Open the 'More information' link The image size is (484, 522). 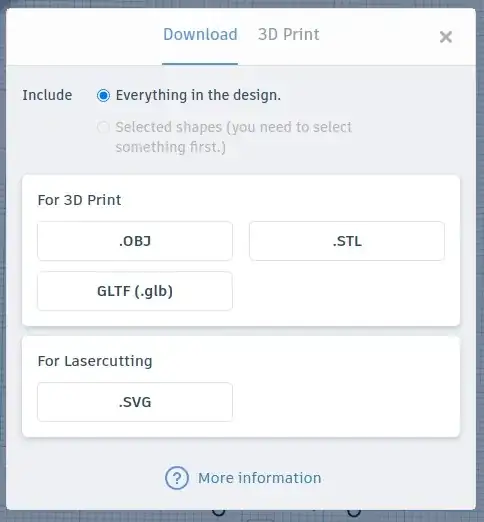click(260, 478)
